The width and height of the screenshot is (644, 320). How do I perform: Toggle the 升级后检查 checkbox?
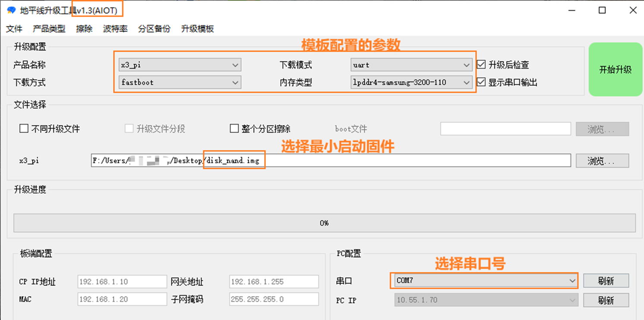tap(481, 65)
